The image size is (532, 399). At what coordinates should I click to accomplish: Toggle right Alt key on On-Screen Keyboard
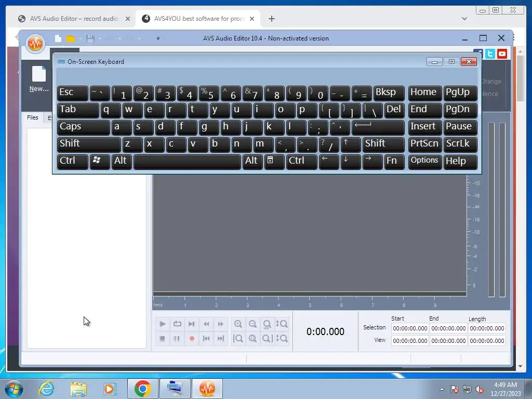click(252, 162)
